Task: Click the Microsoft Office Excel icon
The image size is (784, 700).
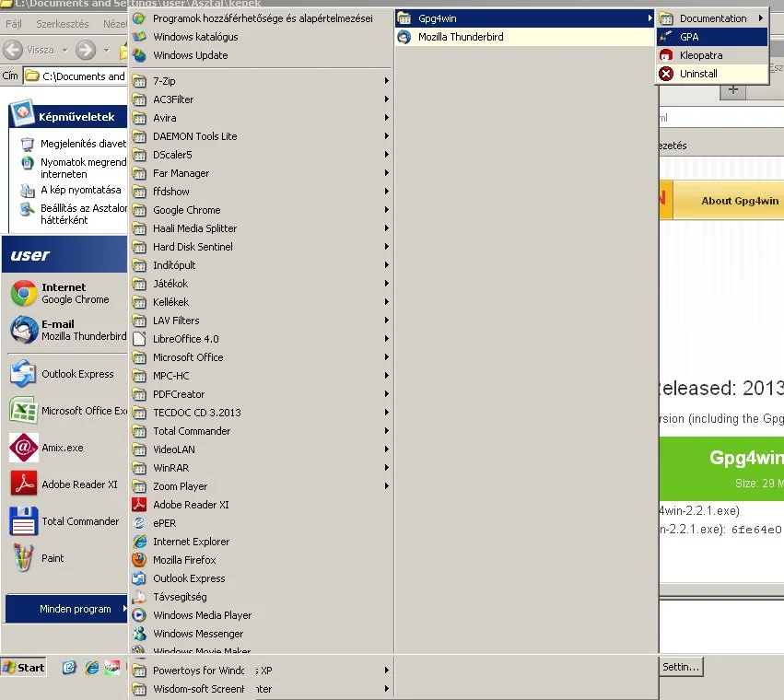Action: (x=23, y=411)
